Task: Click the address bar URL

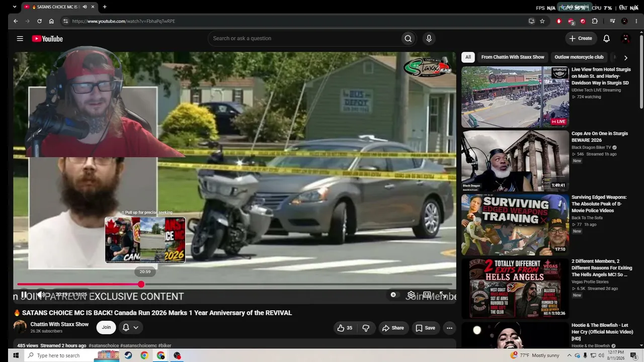Action: pos(124,21)
